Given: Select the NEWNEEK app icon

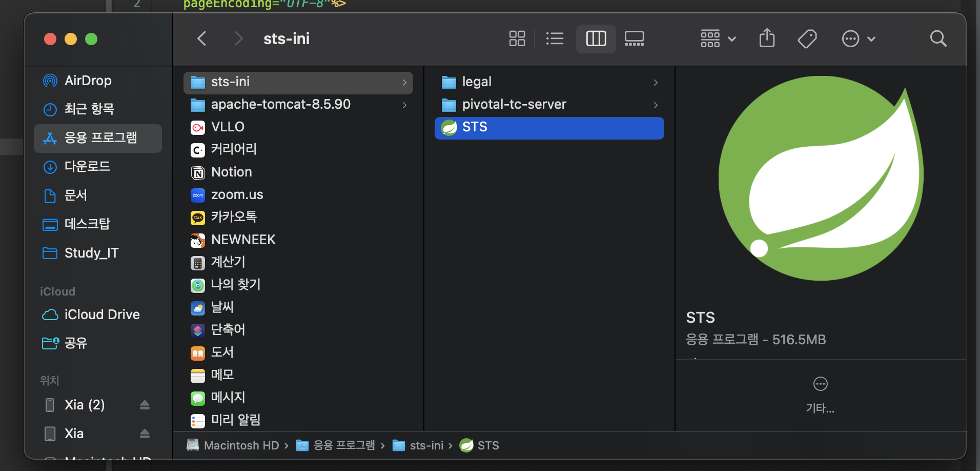Looking at the screenshot, I should click(x=198, y=240).
